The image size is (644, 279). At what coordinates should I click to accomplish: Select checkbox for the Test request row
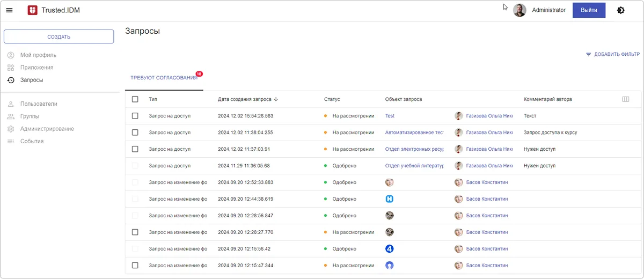(135, 116)
